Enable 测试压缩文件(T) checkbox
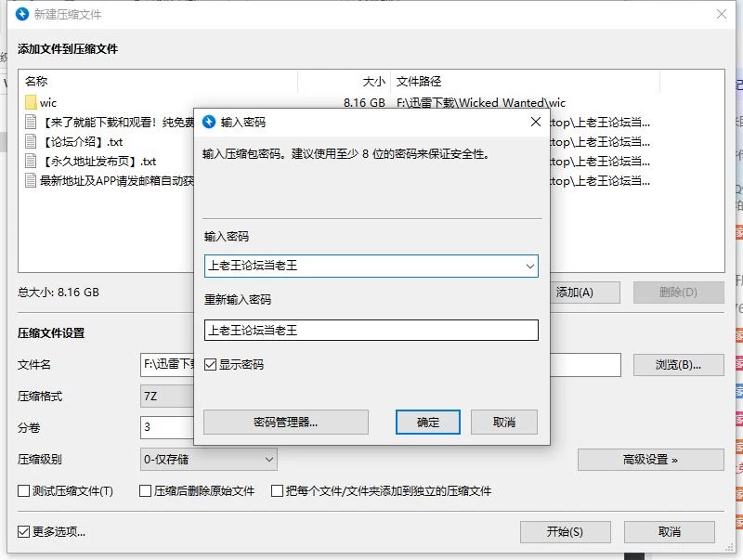743x560 pixels. [24, 491]
